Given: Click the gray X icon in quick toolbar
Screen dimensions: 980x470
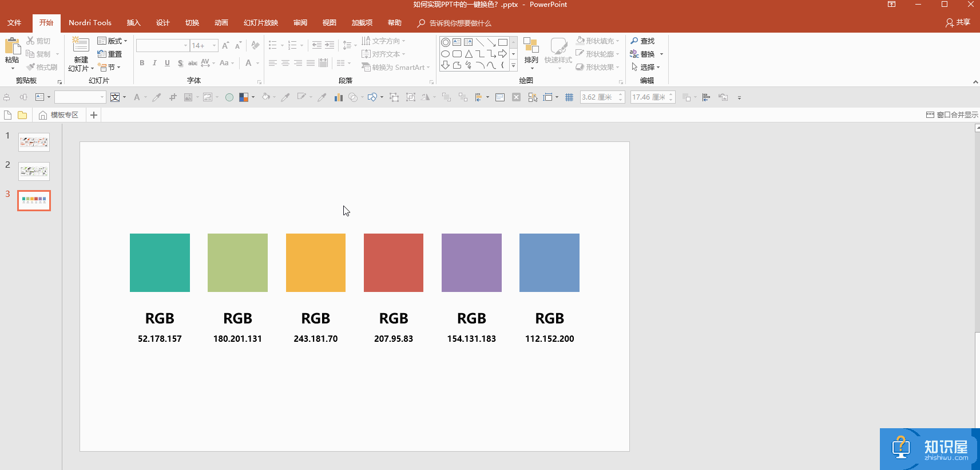Looking at the screenshot, I should pos(516,97).
